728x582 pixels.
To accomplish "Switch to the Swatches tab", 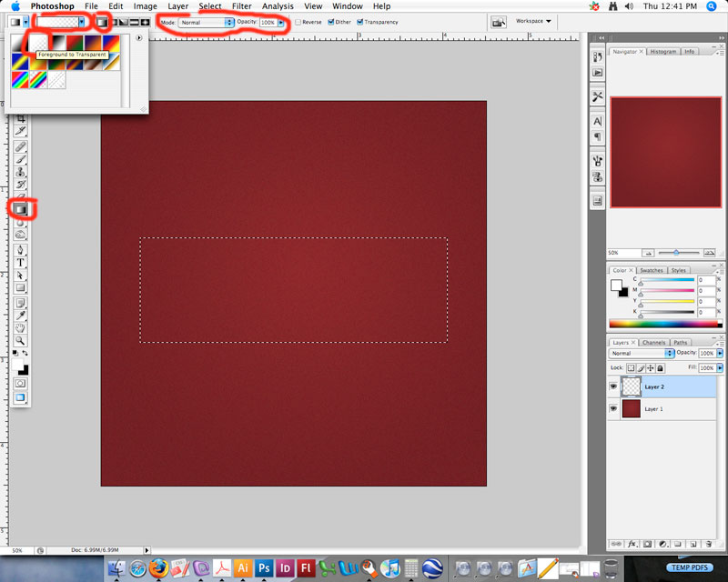I will point(652,270).
